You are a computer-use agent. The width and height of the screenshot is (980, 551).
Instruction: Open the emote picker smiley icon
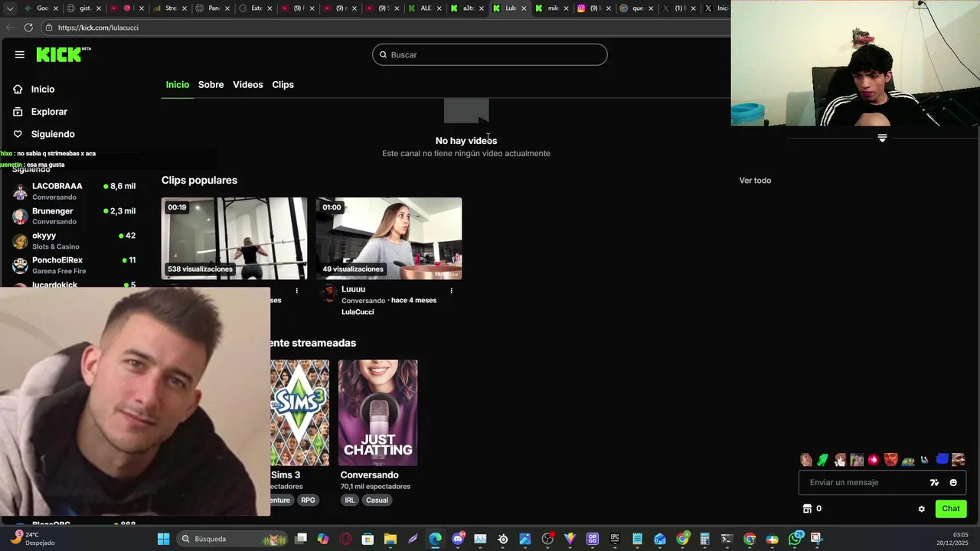953,483
